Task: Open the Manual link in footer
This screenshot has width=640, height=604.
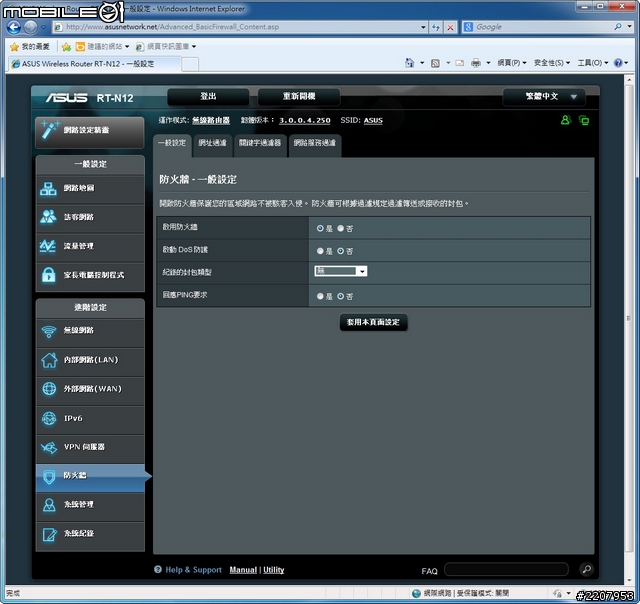Action: (x=243, y=570)
